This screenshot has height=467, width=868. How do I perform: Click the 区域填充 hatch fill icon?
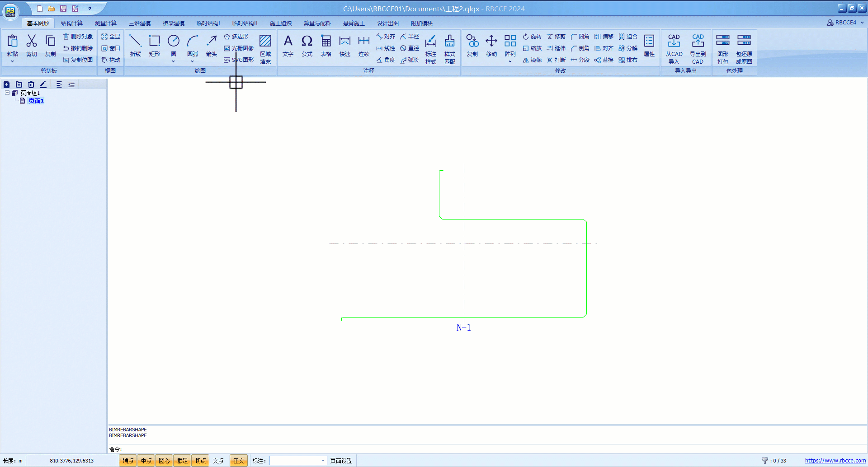[x=265, y=49]
